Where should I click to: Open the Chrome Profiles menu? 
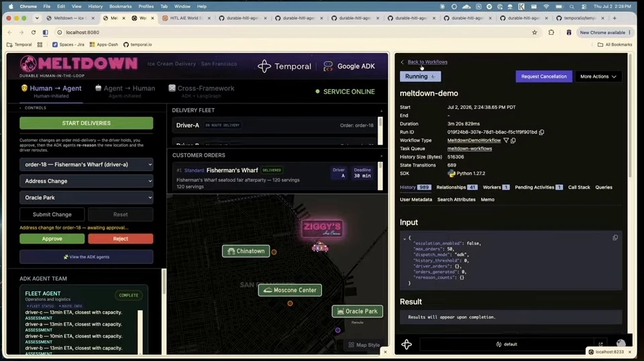[x=146, y=7]
